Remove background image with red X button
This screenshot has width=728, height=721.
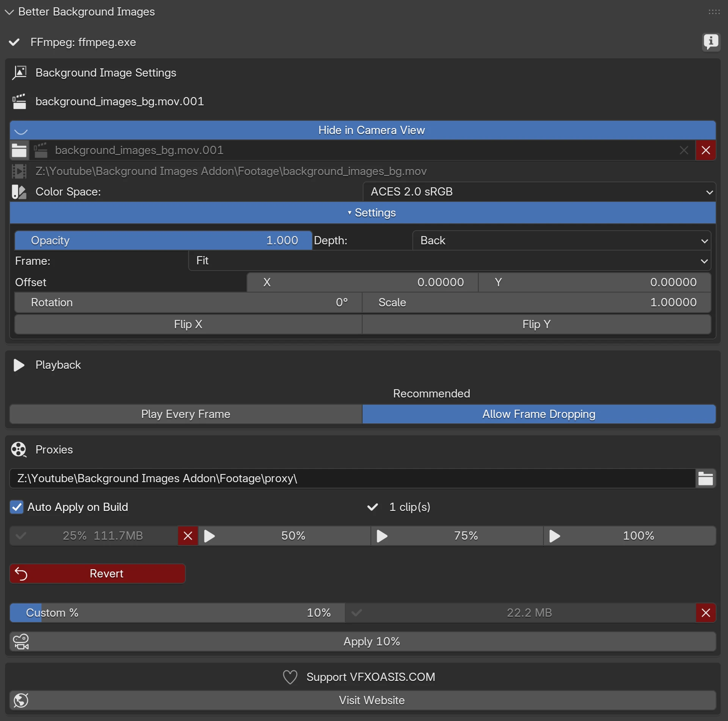(705, 151)
